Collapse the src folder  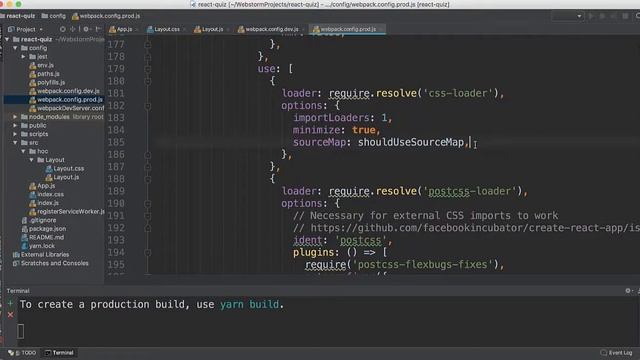16,142
